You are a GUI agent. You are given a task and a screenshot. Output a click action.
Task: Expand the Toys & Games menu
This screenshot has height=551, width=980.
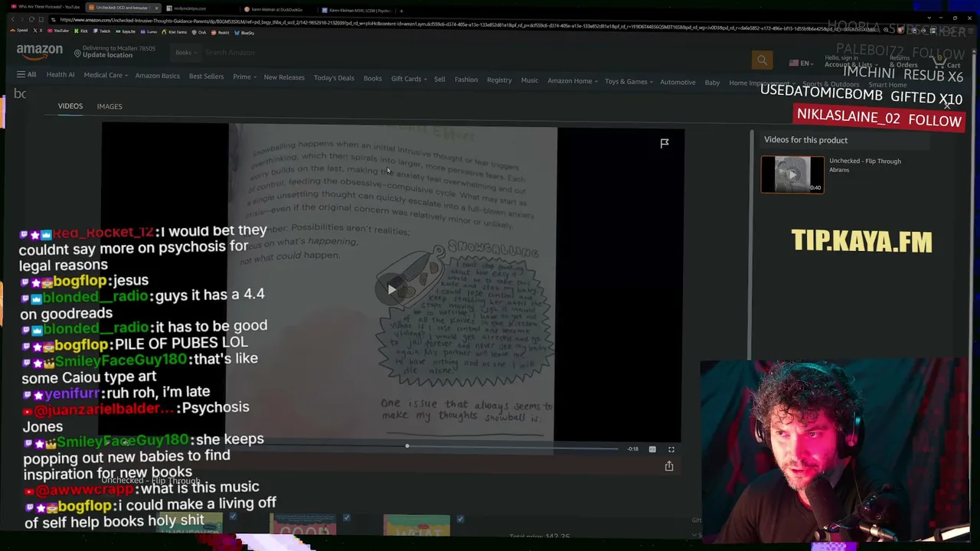pos(629,82)
